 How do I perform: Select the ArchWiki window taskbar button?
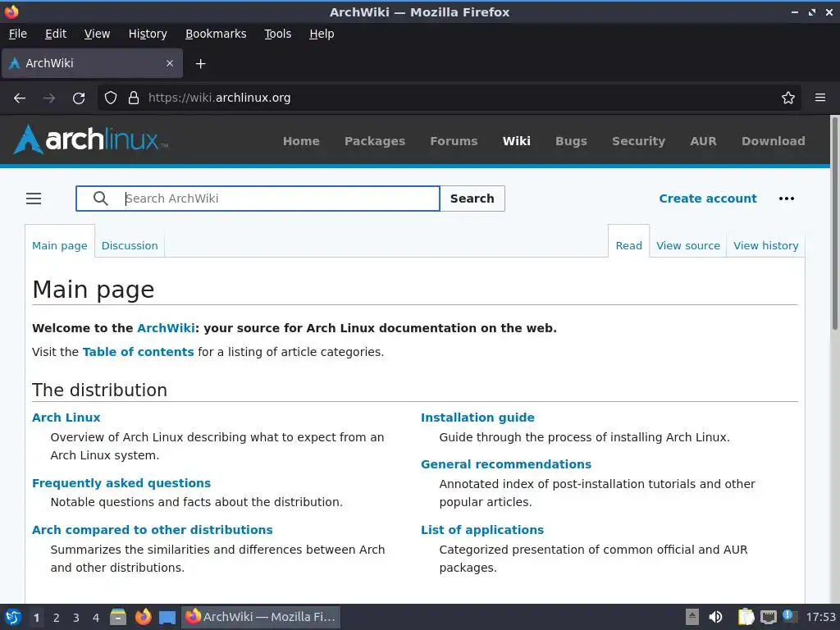260,617
